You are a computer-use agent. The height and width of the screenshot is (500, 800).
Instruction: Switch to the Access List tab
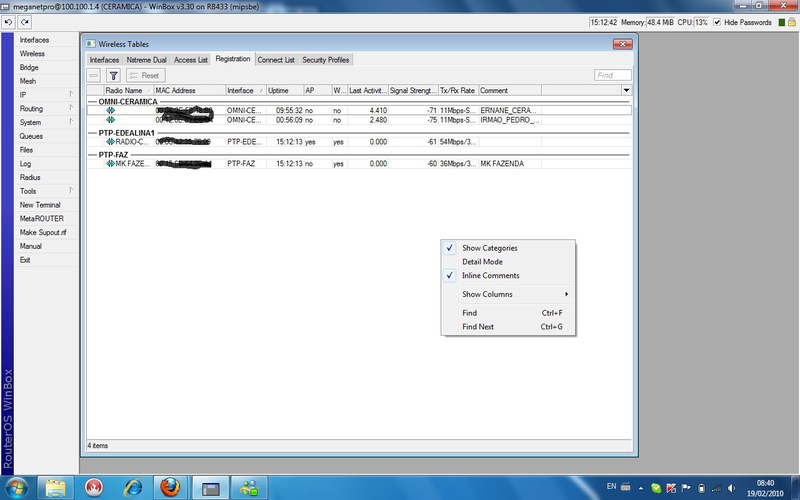coord(191,60)
